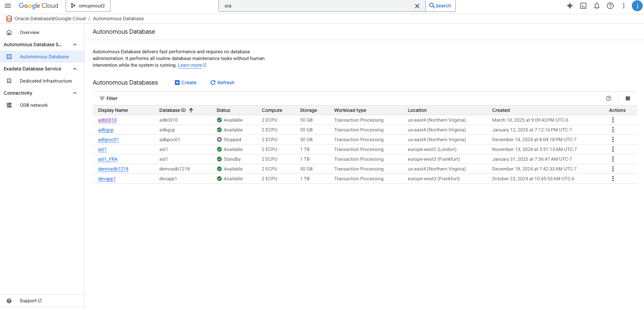Open notifications bell

point(597,6)
